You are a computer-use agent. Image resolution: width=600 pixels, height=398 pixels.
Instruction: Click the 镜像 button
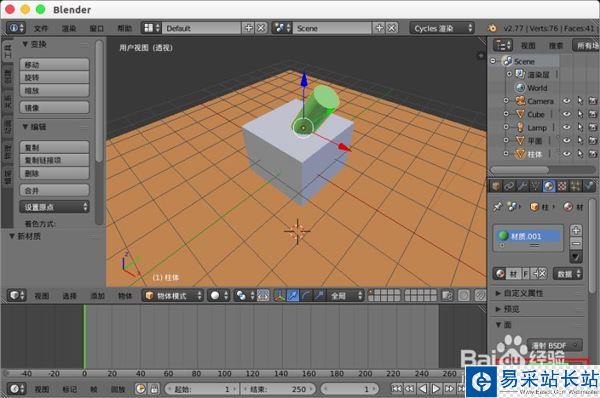pos(54,108)
